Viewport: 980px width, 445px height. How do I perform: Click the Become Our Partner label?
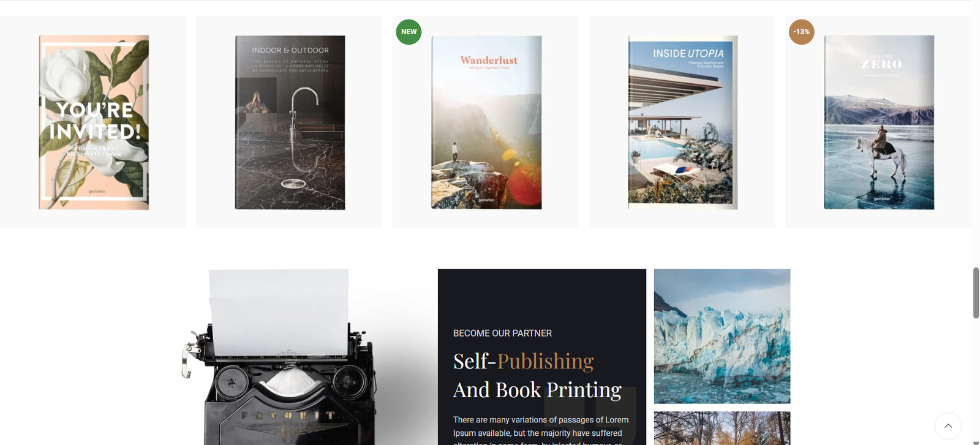(502, 333)
